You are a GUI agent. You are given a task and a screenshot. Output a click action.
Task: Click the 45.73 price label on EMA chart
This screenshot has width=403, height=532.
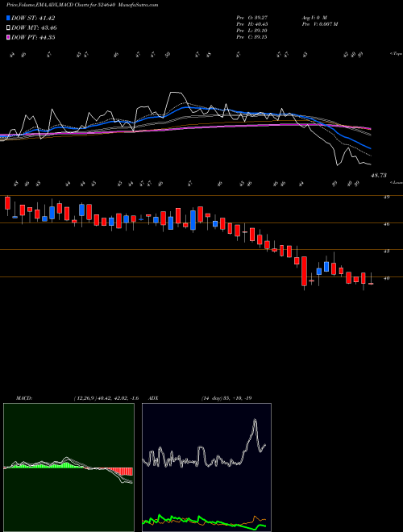pos(379,175)
